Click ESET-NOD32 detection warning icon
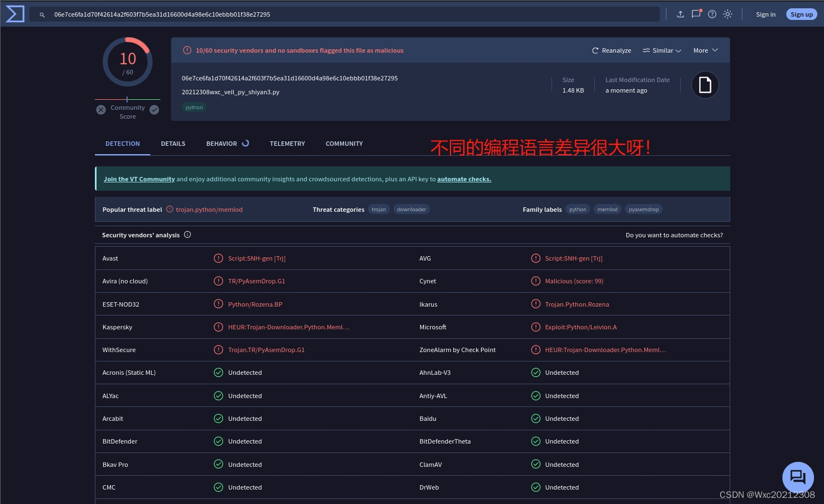The width and height of the screenshot is (824, 504). (x=219, y=304)
